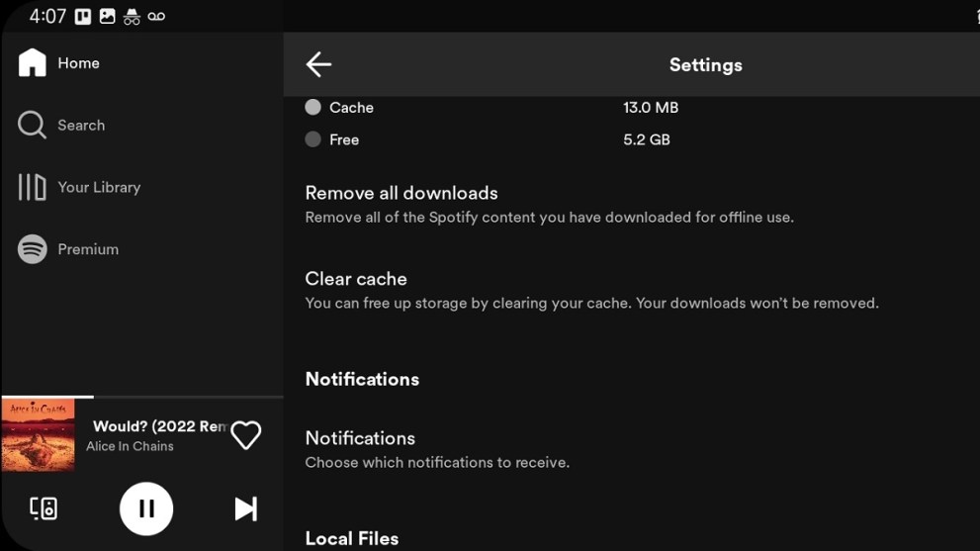
Task: Click the voicemail status bar icon
Action: coord(156,16)
